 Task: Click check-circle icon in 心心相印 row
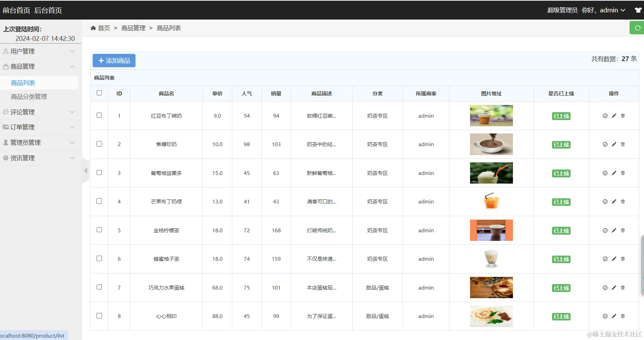tap(605, 316)
